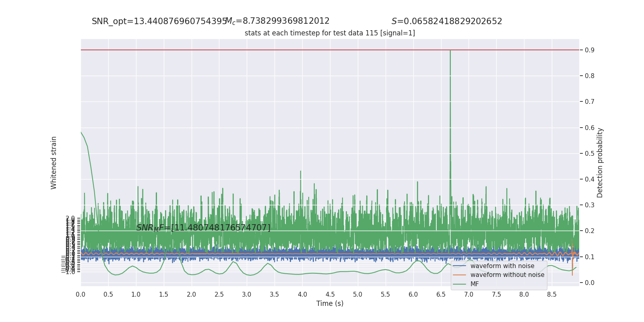
Task: Click the SNR_opt value text at top
Action: pos(159,21)
